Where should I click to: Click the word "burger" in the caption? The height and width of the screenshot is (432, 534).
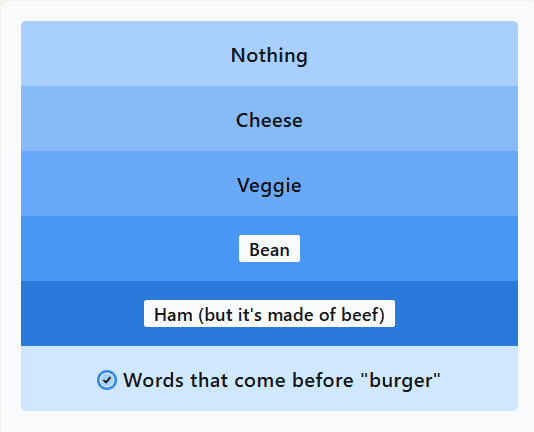click(400, 382)
